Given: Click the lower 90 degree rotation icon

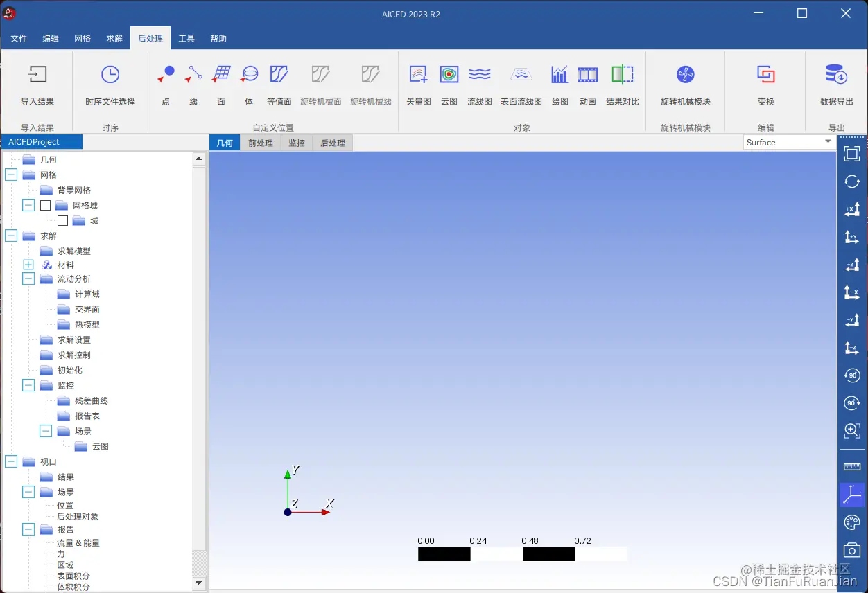Looking at the screenshot, I should click(x=852, y=403).
